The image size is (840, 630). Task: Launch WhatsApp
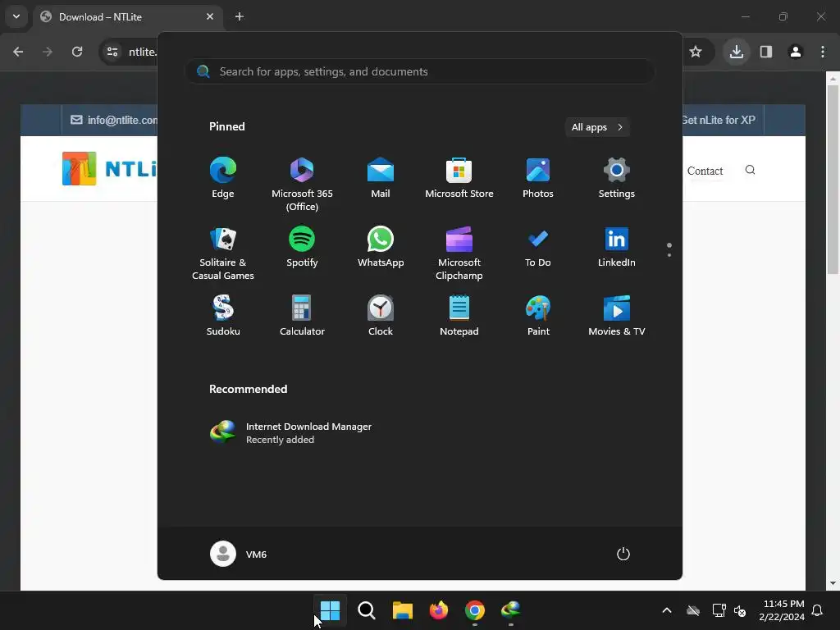click(x=381, y=247)
